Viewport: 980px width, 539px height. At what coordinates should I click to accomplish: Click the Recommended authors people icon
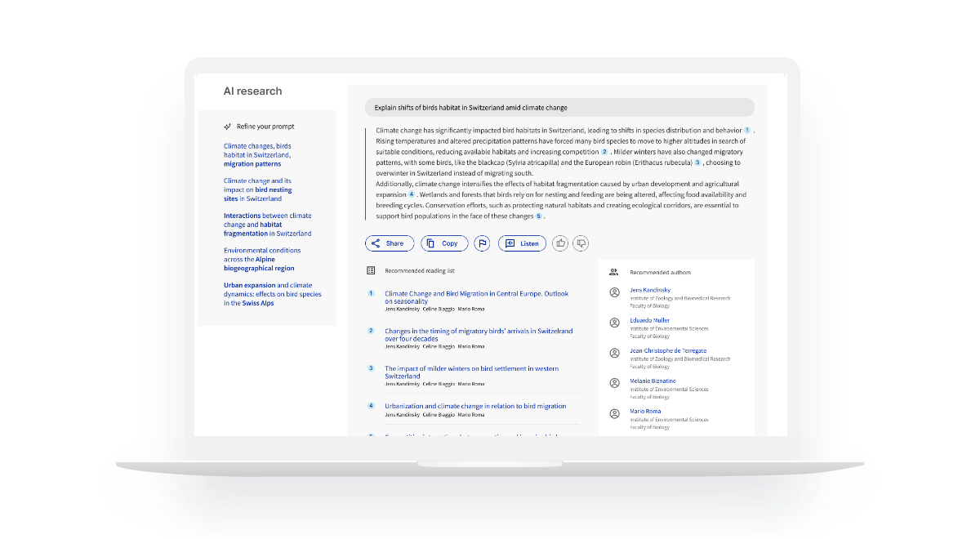point(614,272)
